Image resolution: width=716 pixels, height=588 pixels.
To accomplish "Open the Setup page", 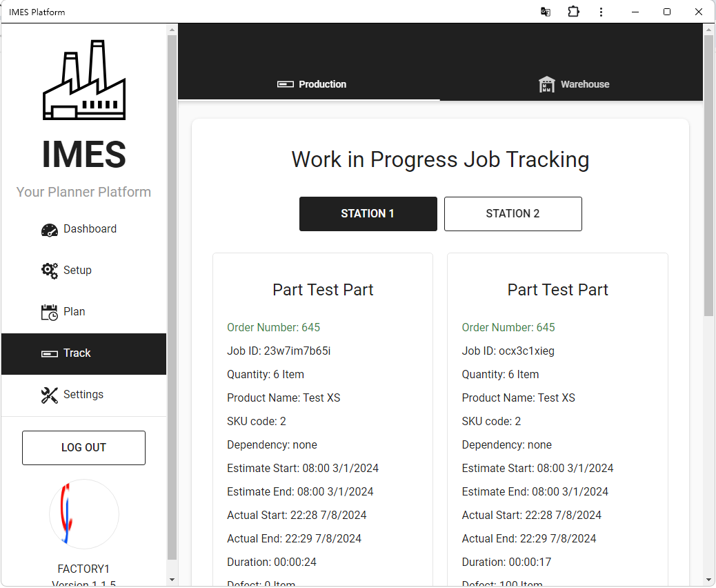I will pos(83,271).
